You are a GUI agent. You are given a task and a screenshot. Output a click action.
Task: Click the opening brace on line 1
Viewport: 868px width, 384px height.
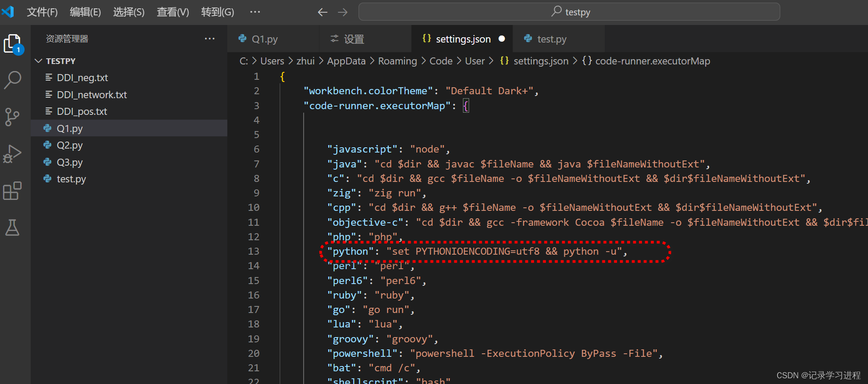283,76
